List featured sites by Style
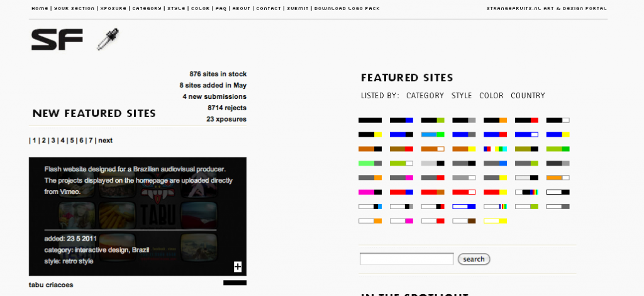 point(461,96)
